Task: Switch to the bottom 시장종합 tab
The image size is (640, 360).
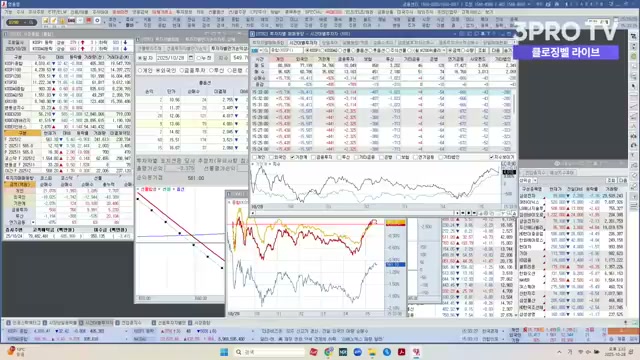Action: 201,323
